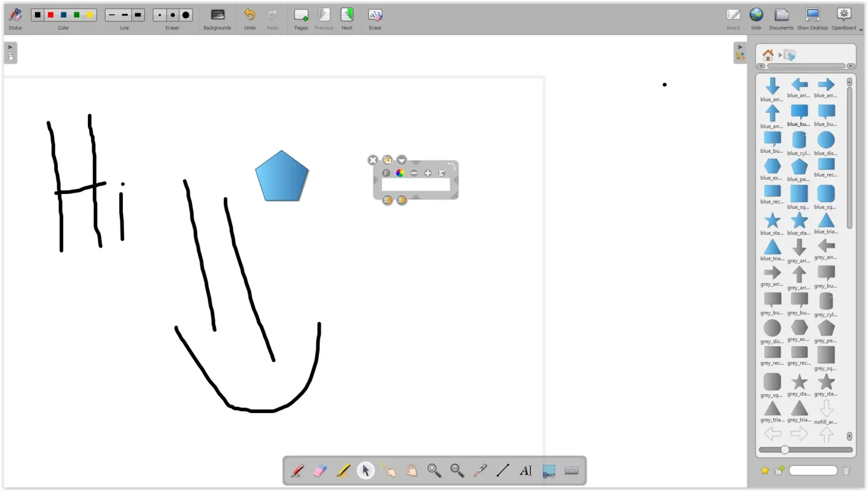Open the OpenBoard settings dropdown arrow

point(862,28)
